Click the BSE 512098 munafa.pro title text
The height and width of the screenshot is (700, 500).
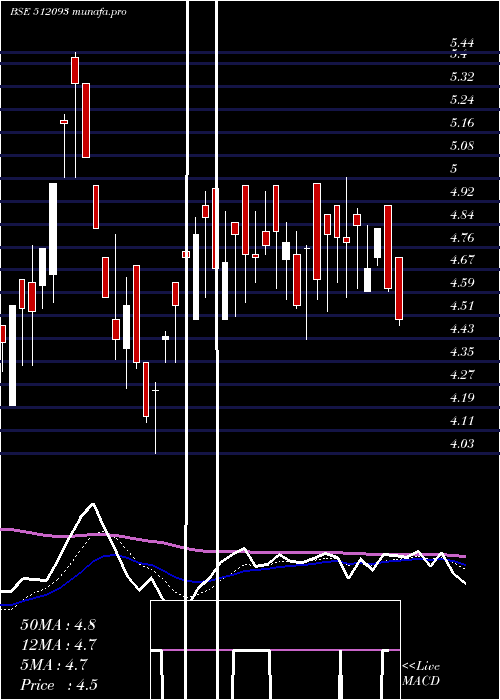68,12
